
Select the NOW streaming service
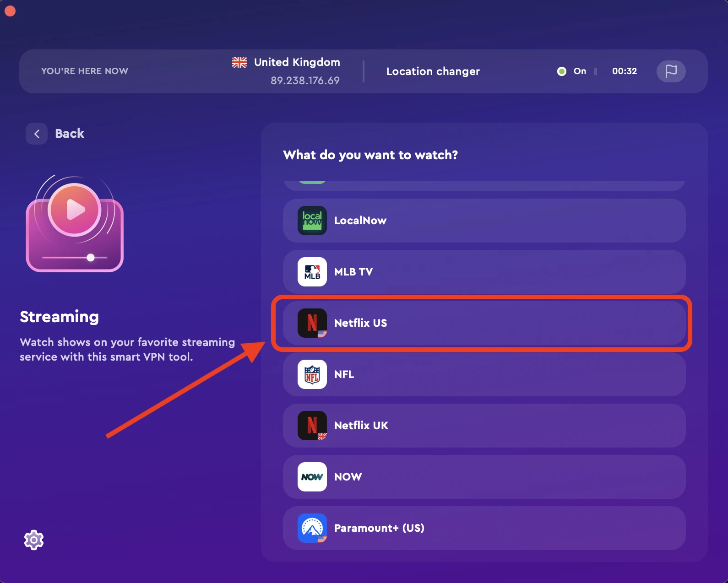click(484, 477)
